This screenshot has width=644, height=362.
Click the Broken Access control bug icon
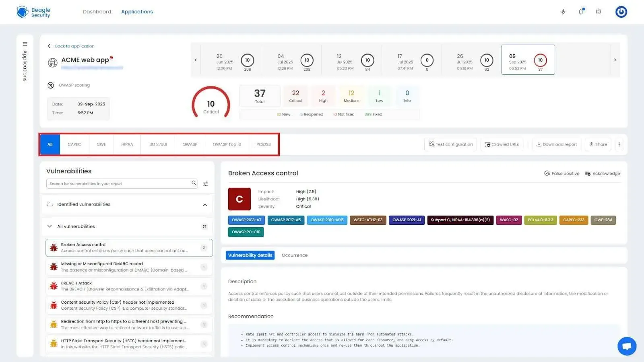pos(54,247)
